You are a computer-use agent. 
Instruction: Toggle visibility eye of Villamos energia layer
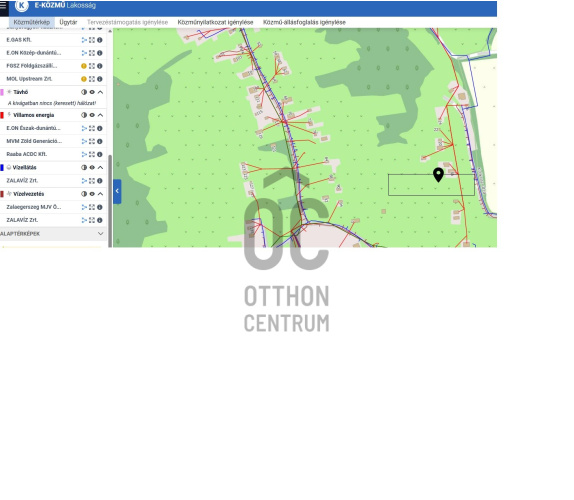[x=92, y=115]
